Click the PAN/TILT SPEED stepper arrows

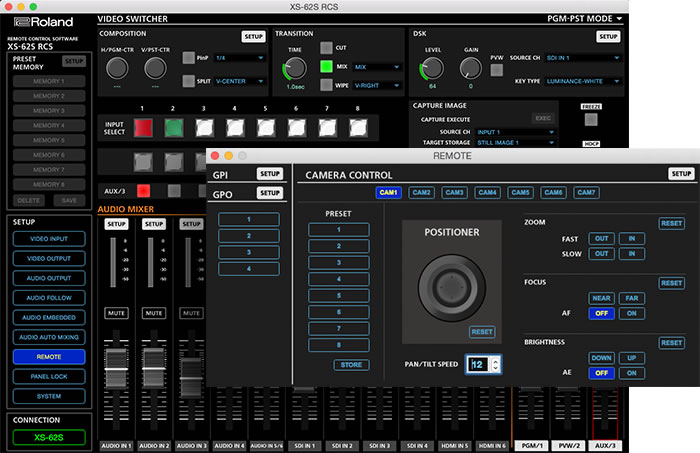pos(495,364)
